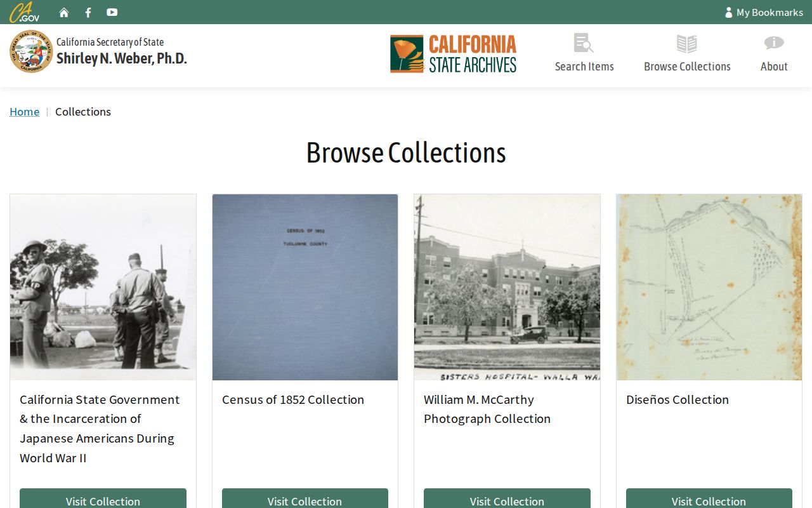Image resolution: width=812 pixels, height=508 pixels.
Task: Open the My Bookmarks link text
Action: (x=769, y=12)
